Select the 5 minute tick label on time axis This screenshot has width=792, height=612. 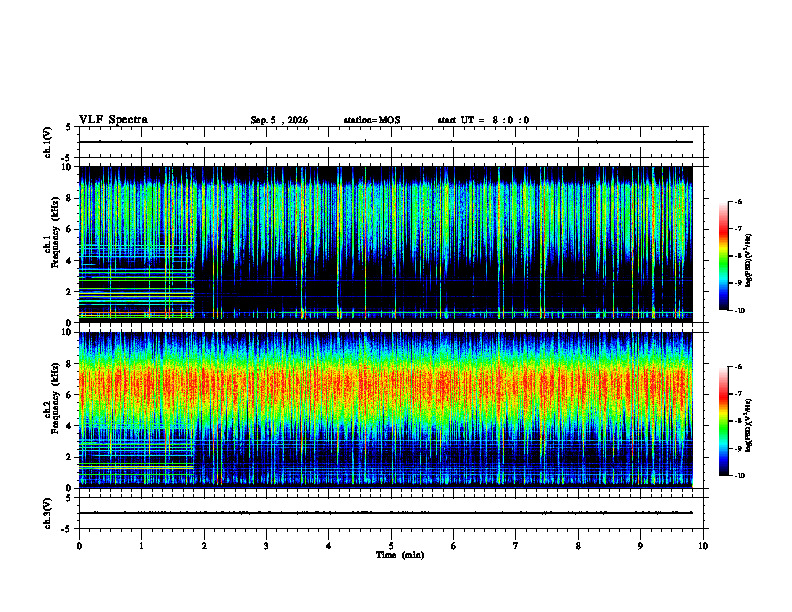click(x=391, y=546)
